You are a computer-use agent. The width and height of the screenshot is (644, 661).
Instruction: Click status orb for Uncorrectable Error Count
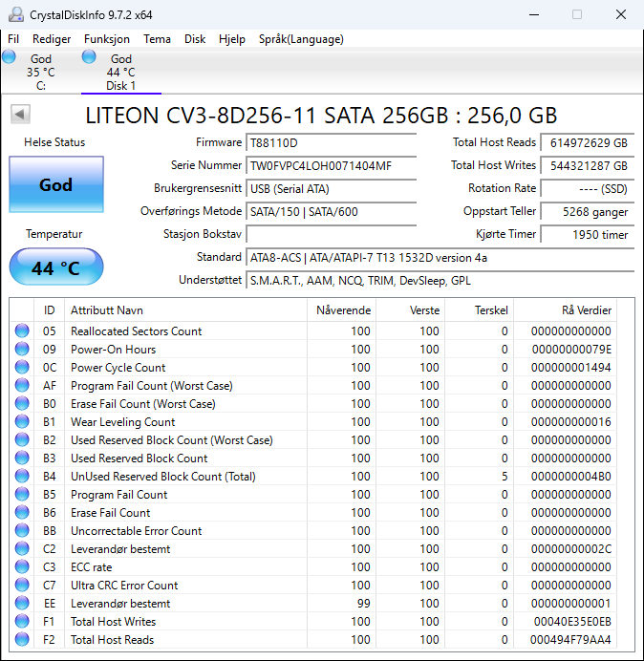[x=22, y=530]
